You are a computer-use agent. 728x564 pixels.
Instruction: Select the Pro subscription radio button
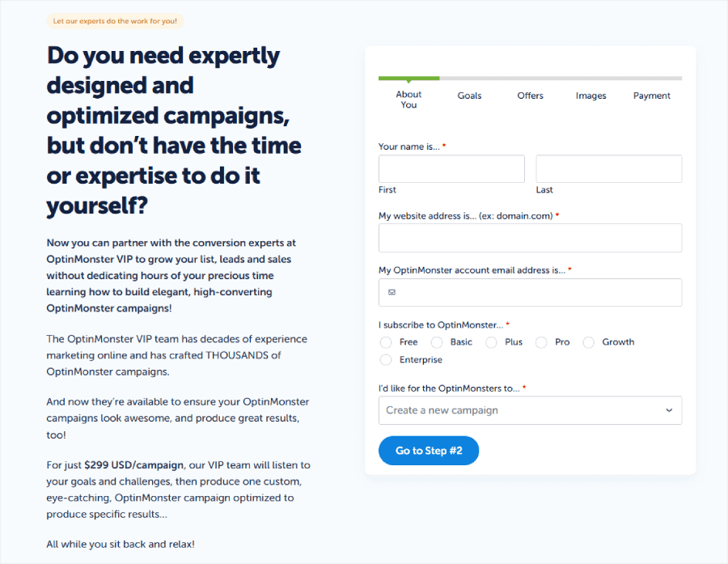(x=540, y=342)
